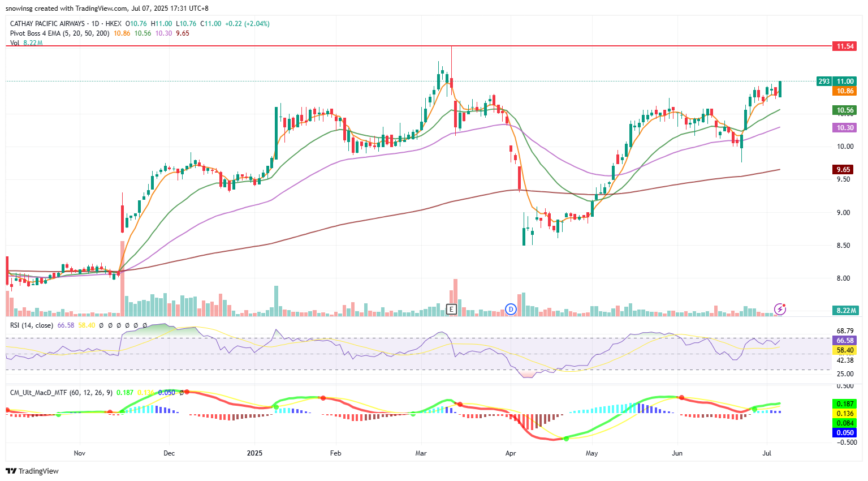
Task: Click the CATHAY PACIFIC AIRWAYS symbol title
Action: 47,24
